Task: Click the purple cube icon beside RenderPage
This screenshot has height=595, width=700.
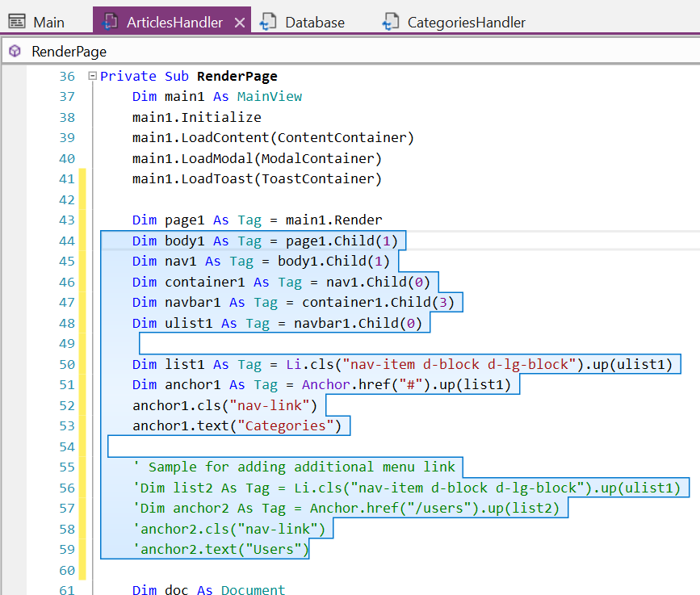Action: pyautogui.click(x=15, y=52)
